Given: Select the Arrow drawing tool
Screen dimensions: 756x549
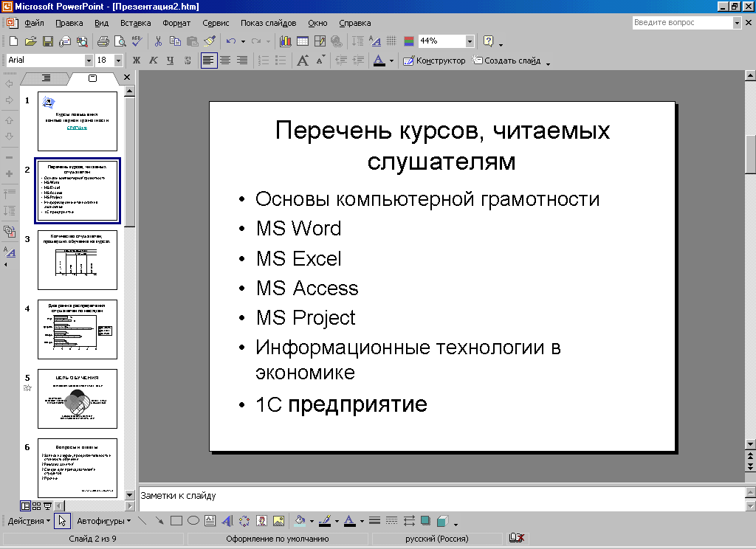Looking at the screenshot, I should (x=159, y=521).
